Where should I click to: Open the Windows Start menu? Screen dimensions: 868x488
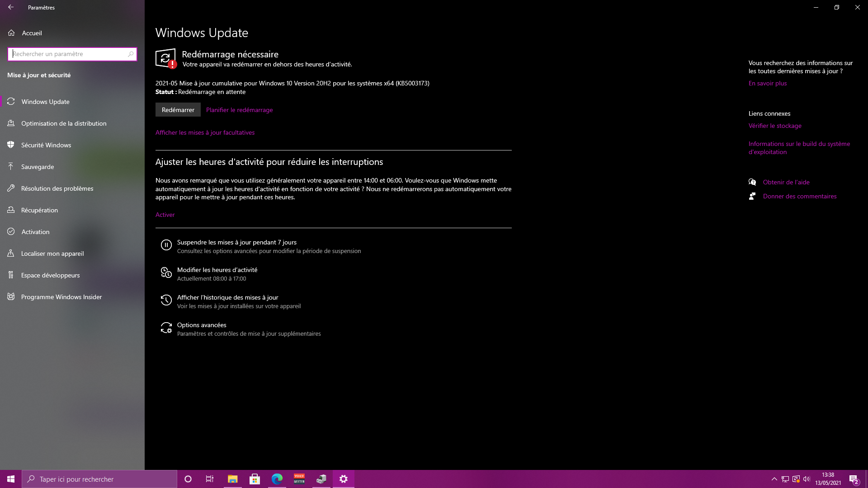(x=11, y=479)
